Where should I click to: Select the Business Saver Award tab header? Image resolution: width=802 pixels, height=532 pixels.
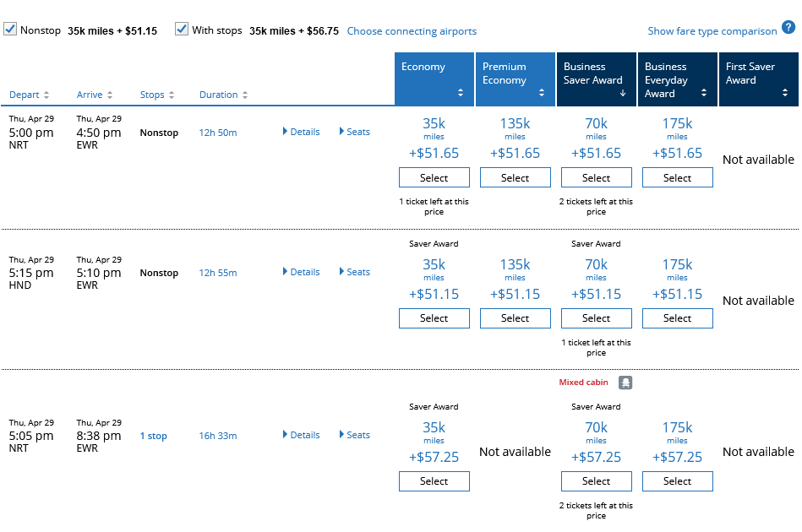(597, 79)
